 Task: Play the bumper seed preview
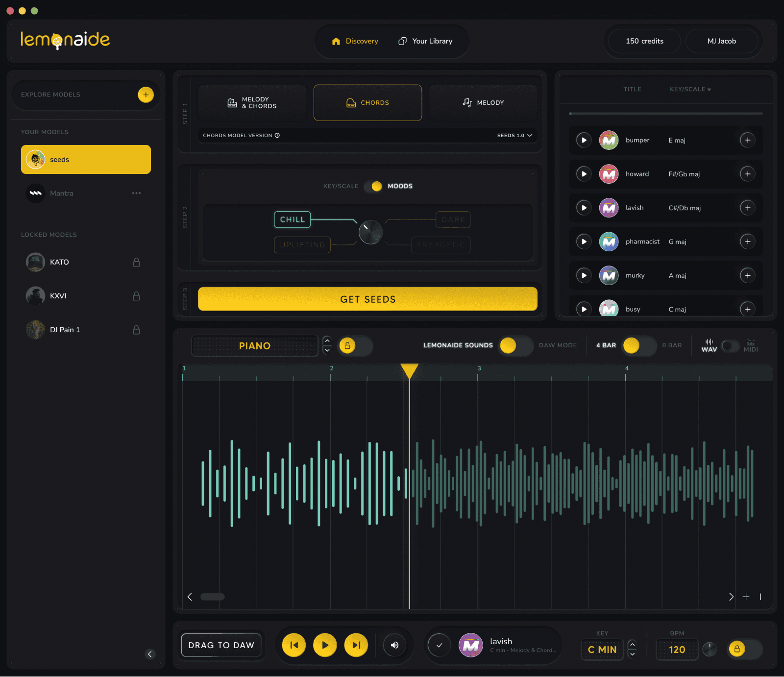point(584,140)
